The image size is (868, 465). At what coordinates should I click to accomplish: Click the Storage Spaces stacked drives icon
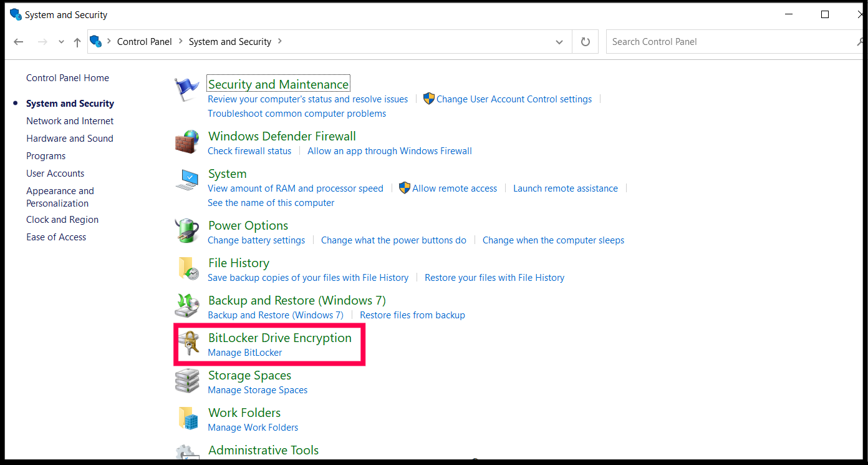tap(186, 381)
